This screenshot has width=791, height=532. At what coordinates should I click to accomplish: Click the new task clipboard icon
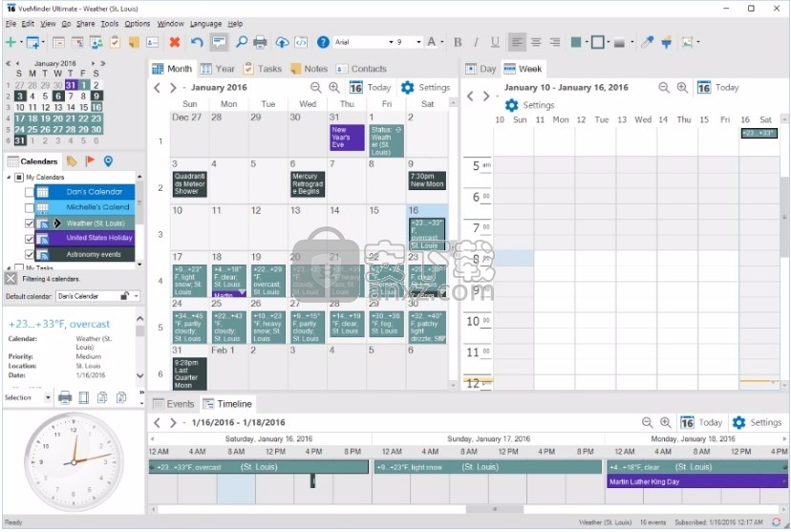(115, 42)
